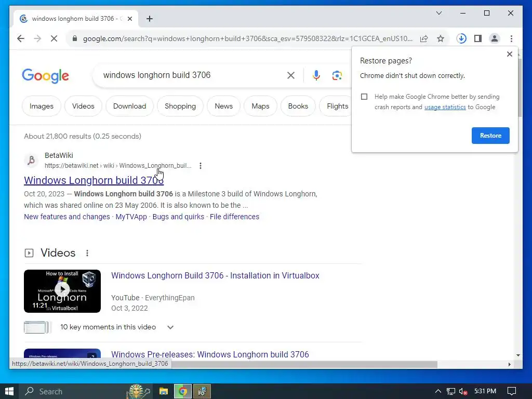The width and height of the screenshot is (532, 399).
Task: Open the usage statistics link
Action: [445, 107]
